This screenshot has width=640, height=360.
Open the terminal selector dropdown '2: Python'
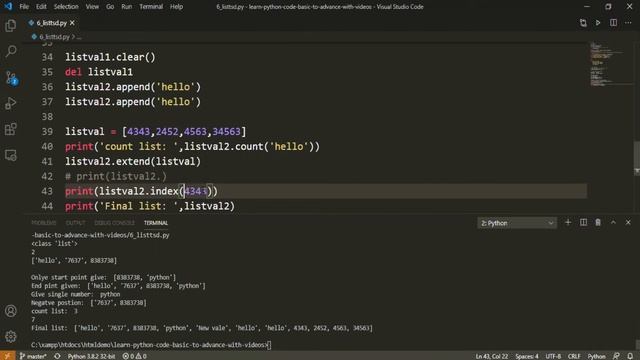coord(517,223)
